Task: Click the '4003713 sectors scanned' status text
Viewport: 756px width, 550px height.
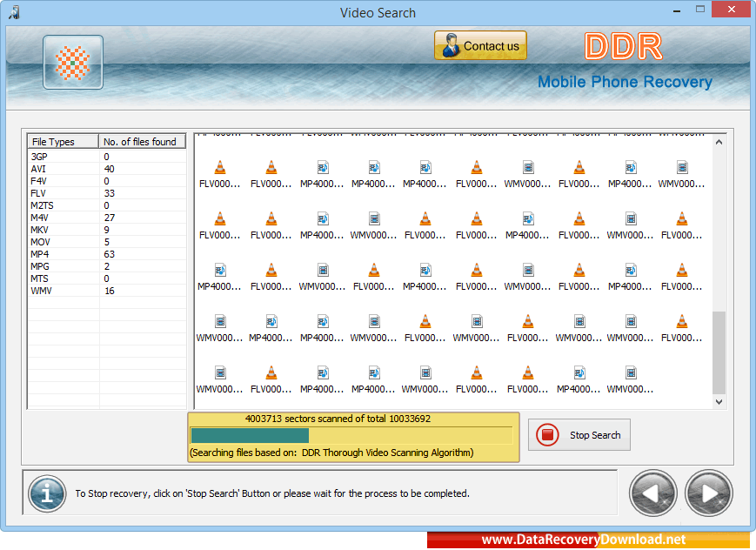Action: [x=338, y=419]
